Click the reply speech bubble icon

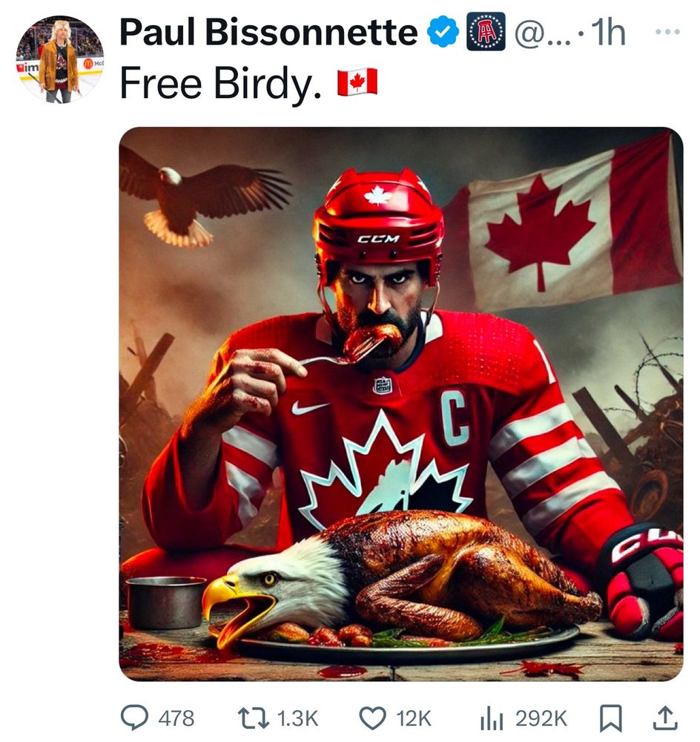tap(135, 717)
